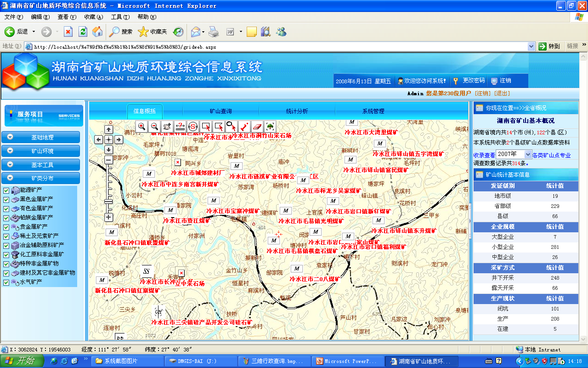
Task: Activate the hand pan map tool
Action: tap(167, 126)
